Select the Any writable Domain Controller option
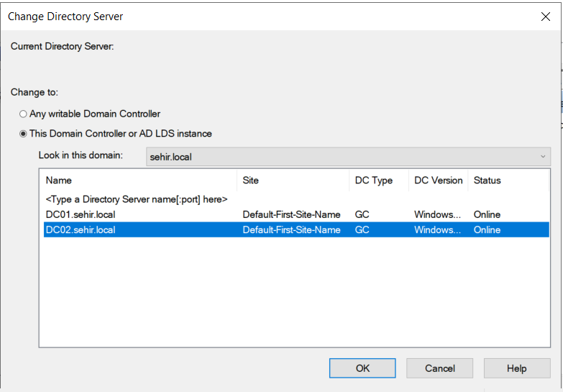 24,114
